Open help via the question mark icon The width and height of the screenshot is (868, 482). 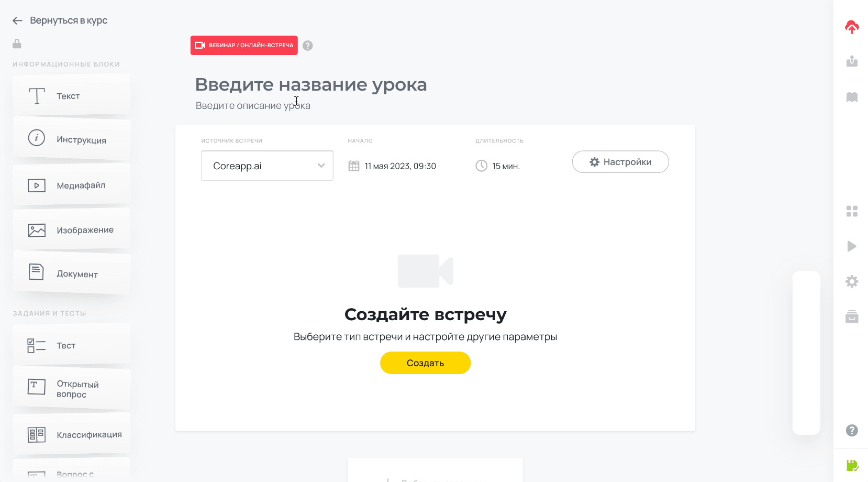pyautogui.click(x=852, y=431)
